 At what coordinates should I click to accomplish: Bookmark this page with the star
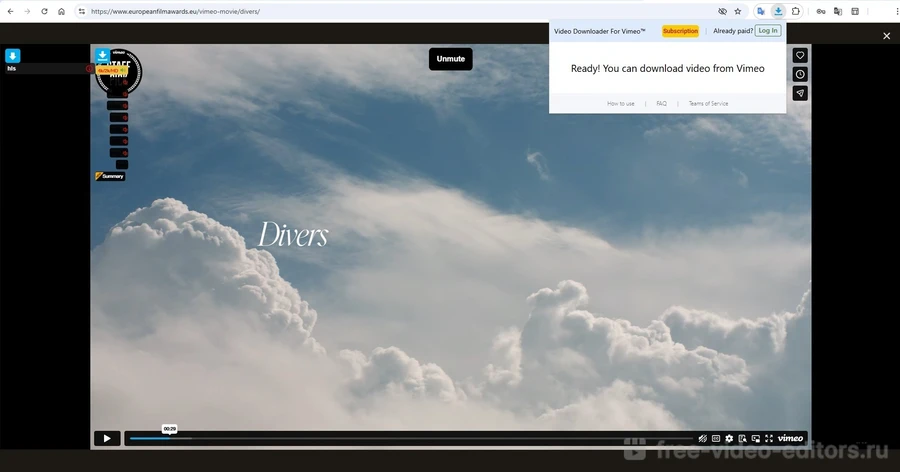pos(738,11)
